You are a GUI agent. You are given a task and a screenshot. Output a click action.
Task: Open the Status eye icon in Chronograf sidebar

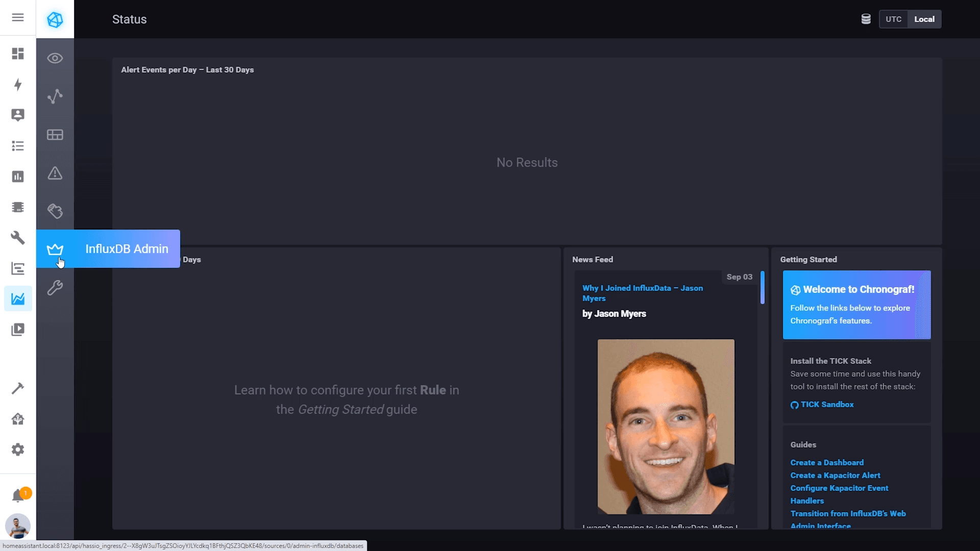pyautogui.click(x=55, y=58)
